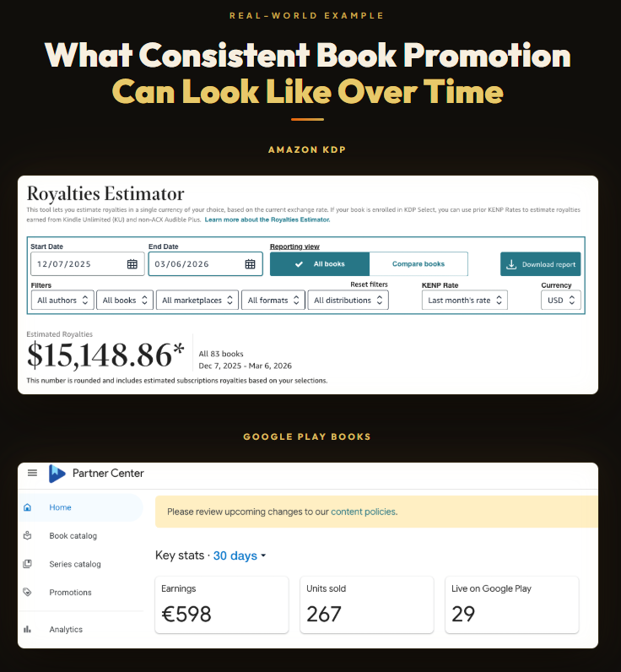
Task: Open the End Date calendar picker icon
Action: coord(251,264)
